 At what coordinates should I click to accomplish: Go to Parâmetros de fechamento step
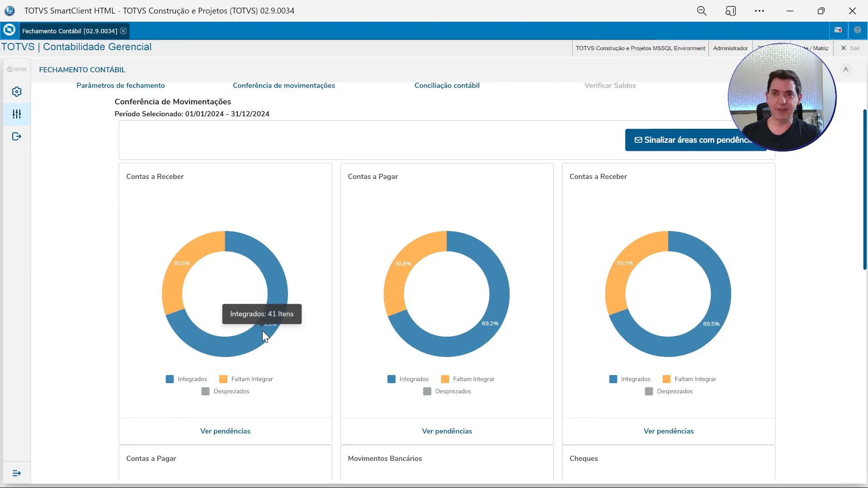pyautogui.click(x=120, y=85)
